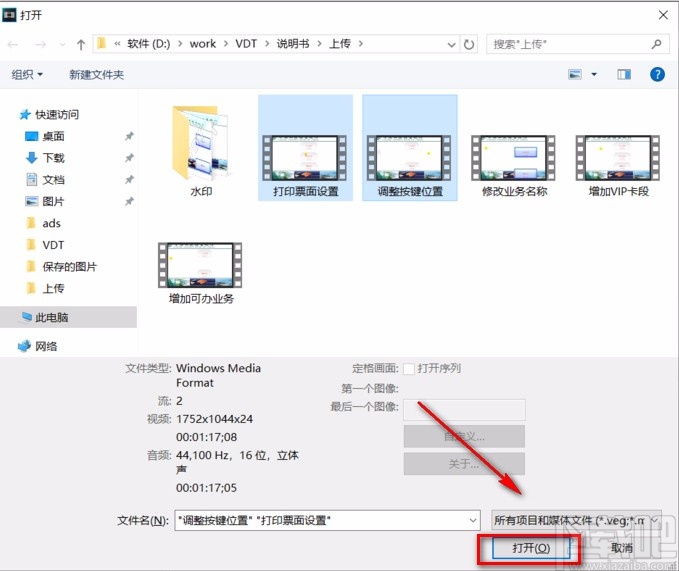Change the view mode icon
The height and width of the screenshot is (571, 679).
tap(575, 74)
